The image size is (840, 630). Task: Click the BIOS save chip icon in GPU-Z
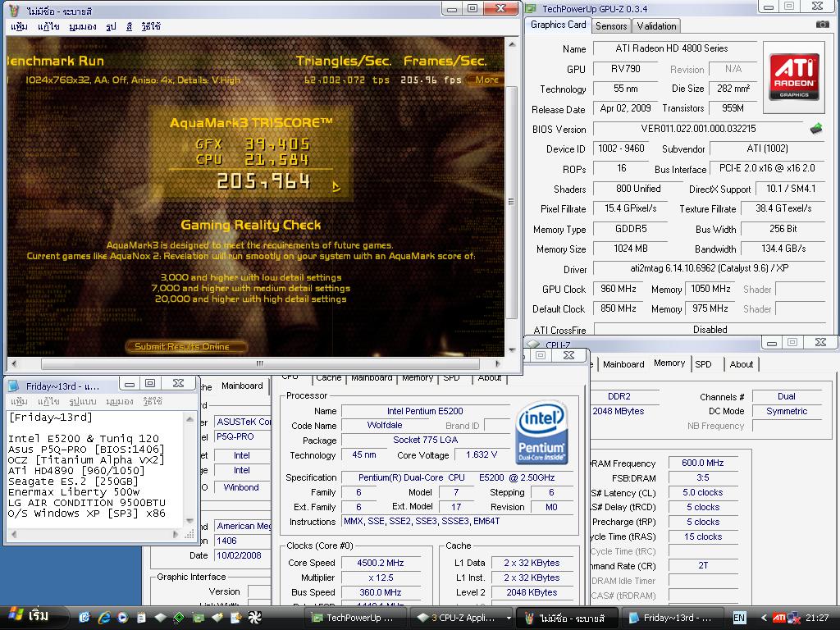click(816, 129)
